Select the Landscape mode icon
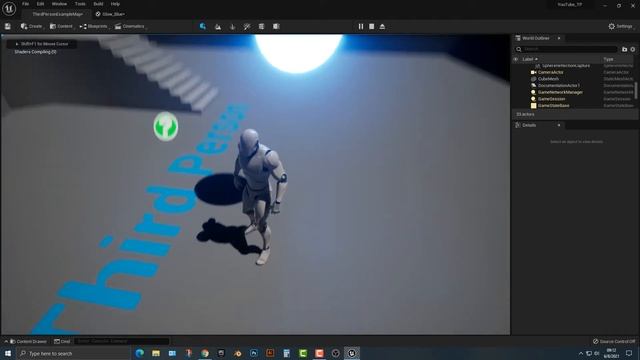 [x=218, y=27]
